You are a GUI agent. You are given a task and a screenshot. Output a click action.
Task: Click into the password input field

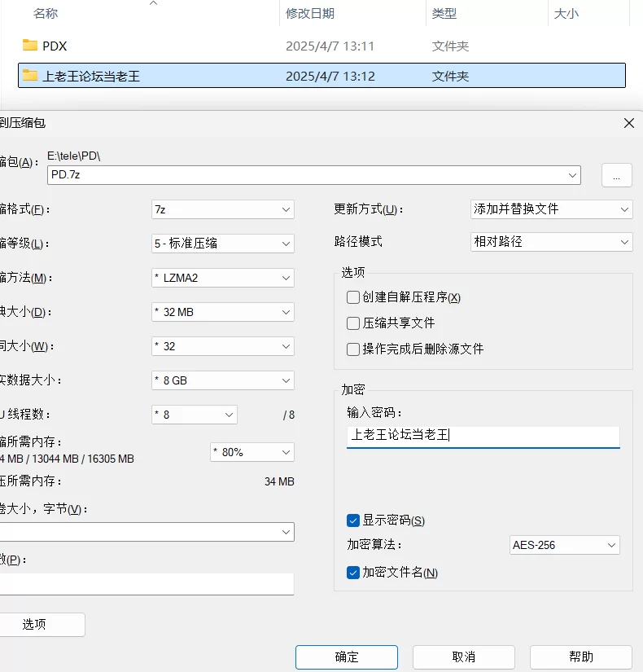pos(483,436)
